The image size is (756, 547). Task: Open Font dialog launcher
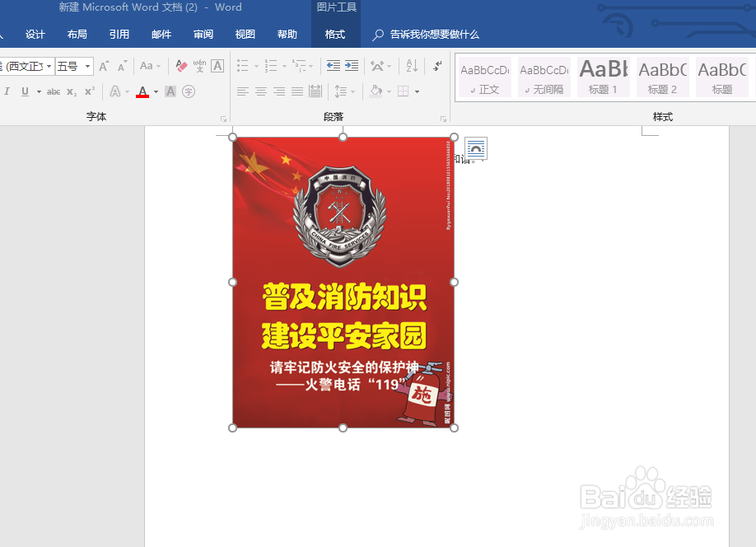pos(223,119)
